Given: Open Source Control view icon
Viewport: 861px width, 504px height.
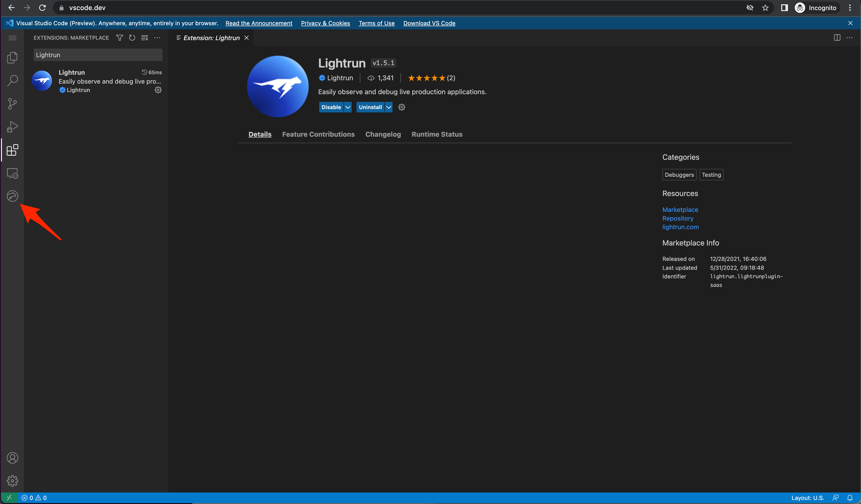Looking at the screenshot, I should point(12,104).
